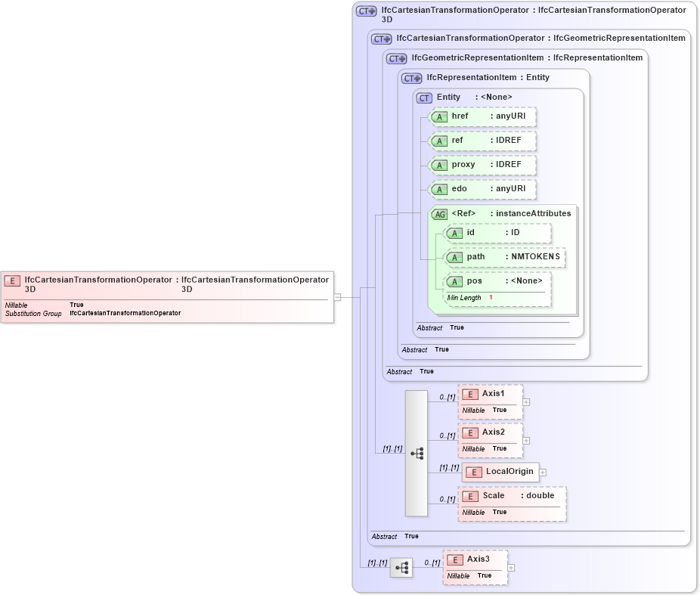Click the E icon on IfcCartesianTransformationOperator3D element box
700x595 pixels.
coord(11,280)
